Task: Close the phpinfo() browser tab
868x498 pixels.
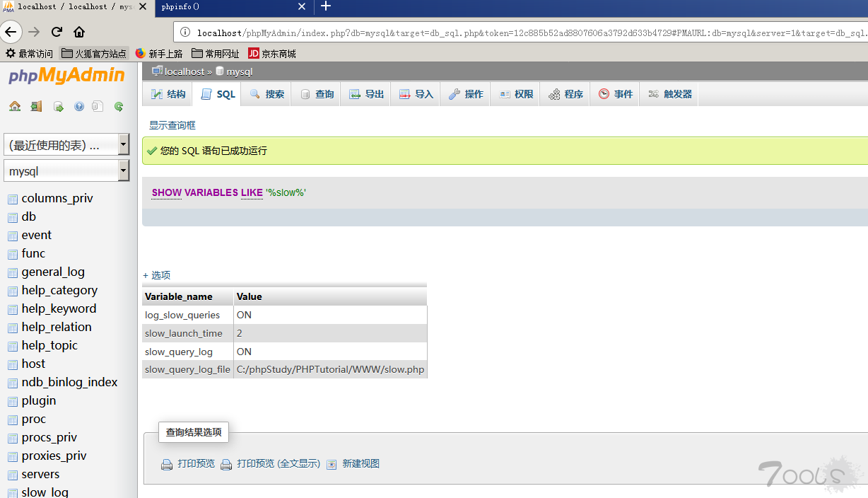Action: tap(302, 6)
